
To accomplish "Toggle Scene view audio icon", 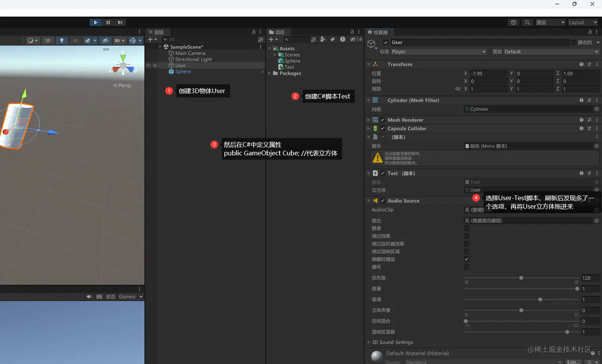I will point(75,40).
